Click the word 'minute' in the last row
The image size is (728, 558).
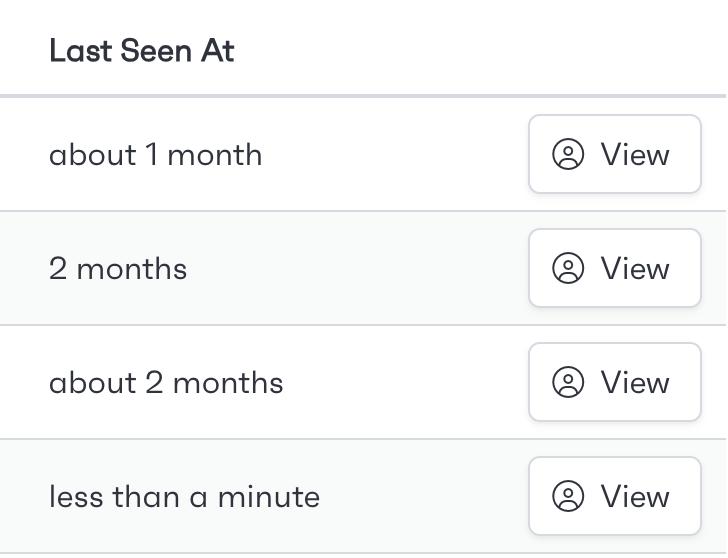[269, 497]
